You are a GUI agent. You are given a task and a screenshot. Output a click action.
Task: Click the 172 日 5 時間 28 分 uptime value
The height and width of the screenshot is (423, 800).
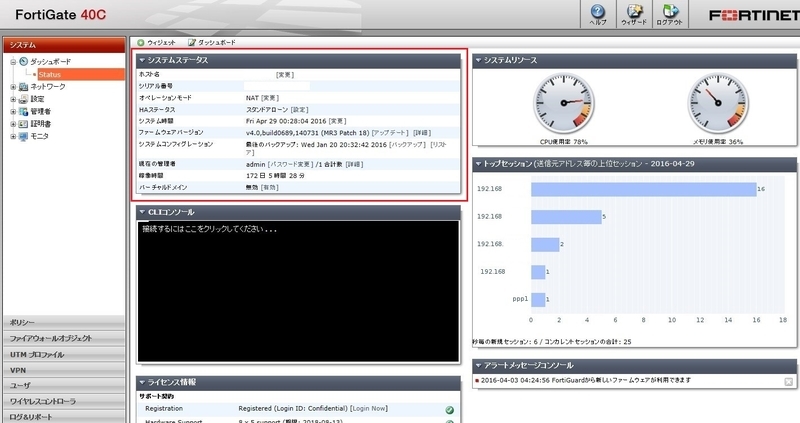pyautogui.click(x=276, y=176)
